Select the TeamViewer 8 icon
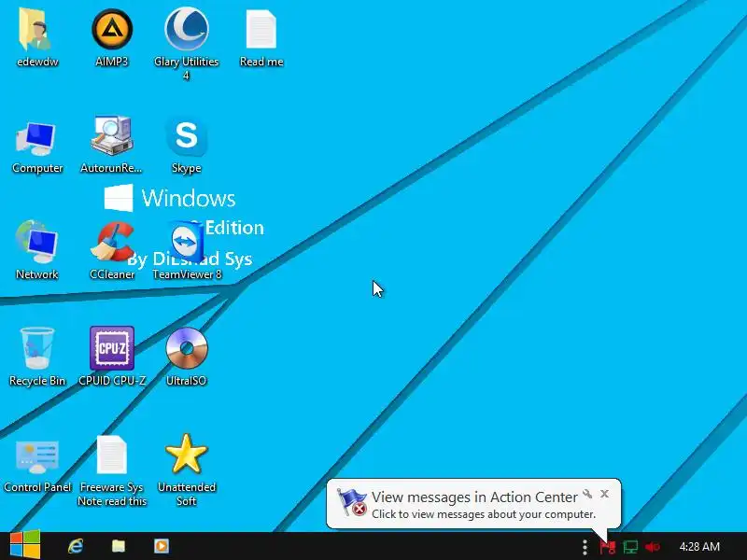 [x=186, y=243]
